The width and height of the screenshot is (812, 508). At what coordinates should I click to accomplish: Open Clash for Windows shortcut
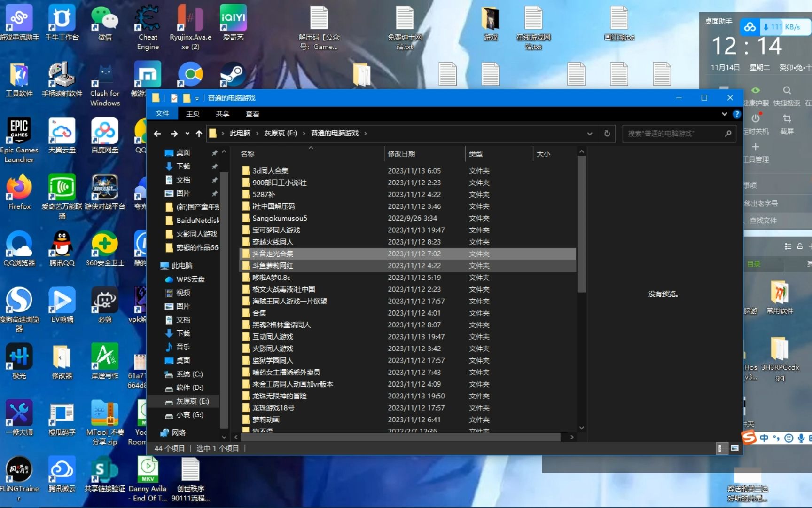pyautogui.click(x=105, y=84)
